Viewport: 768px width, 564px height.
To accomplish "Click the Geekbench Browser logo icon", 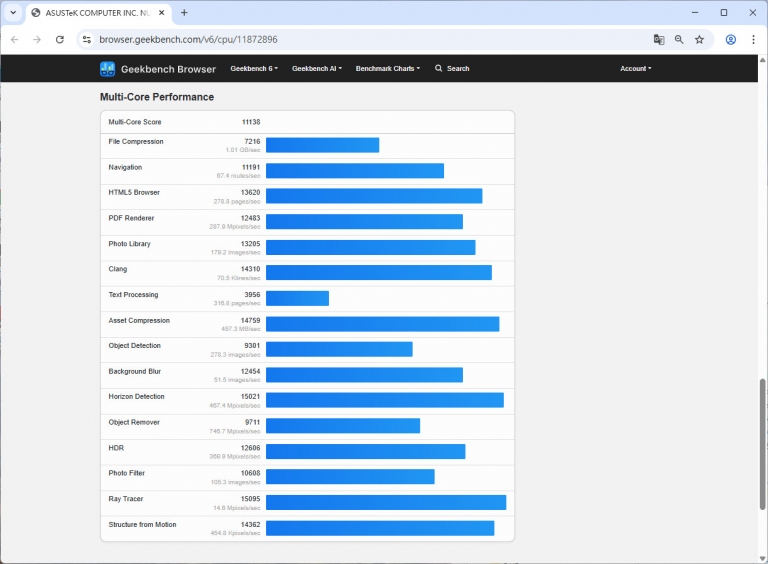I will click(x=107, y=69).
